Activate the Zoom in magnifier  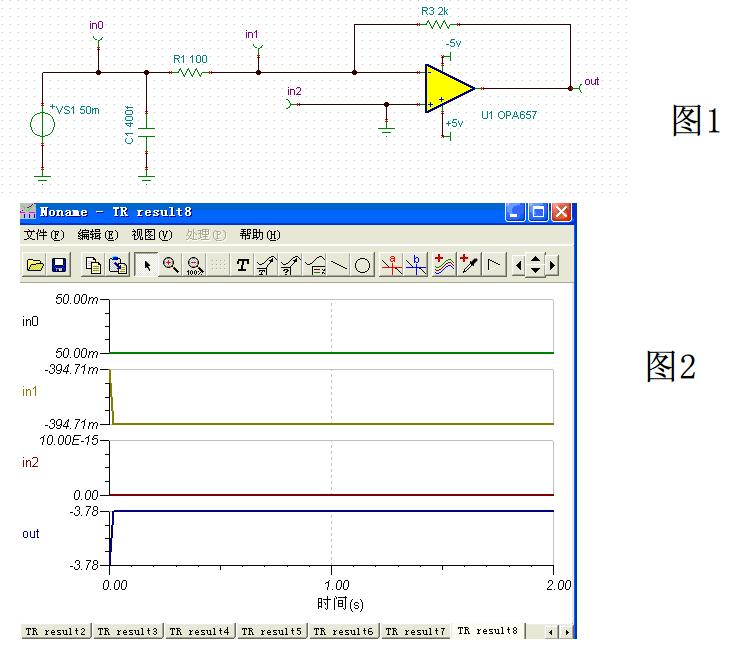(x=170, y=265)
